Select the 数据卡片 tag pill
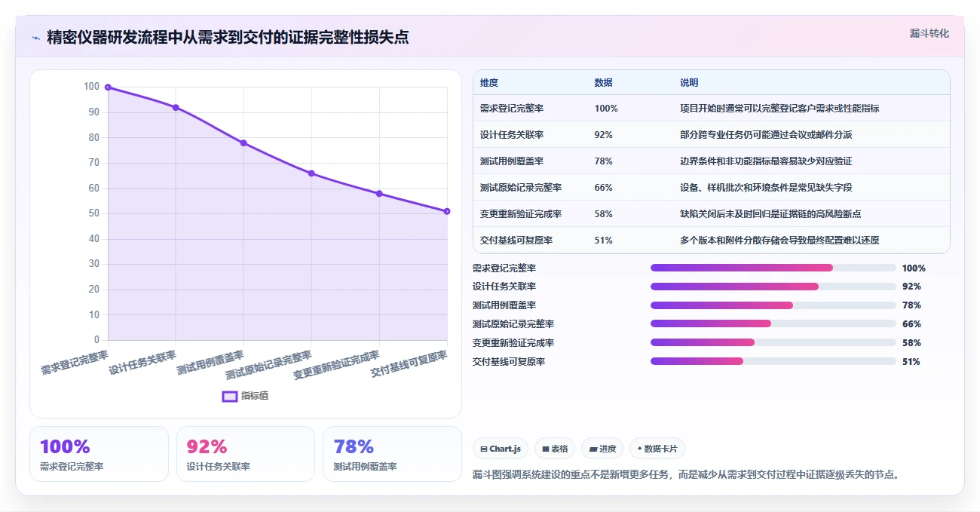Viewport: 980px width, 512px height. pyautogui.click(x=657, y=449)
